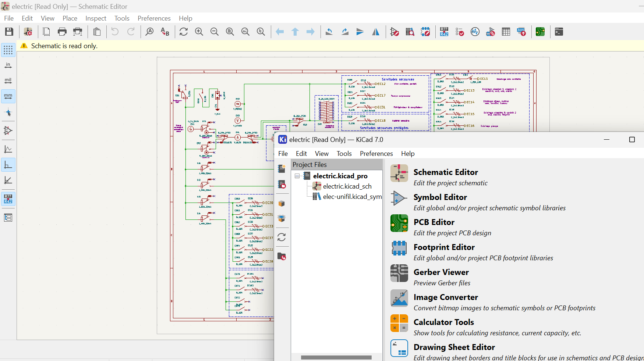Open the Inspect menu
This screenshot has height=361, width=644.
[96, 18]
